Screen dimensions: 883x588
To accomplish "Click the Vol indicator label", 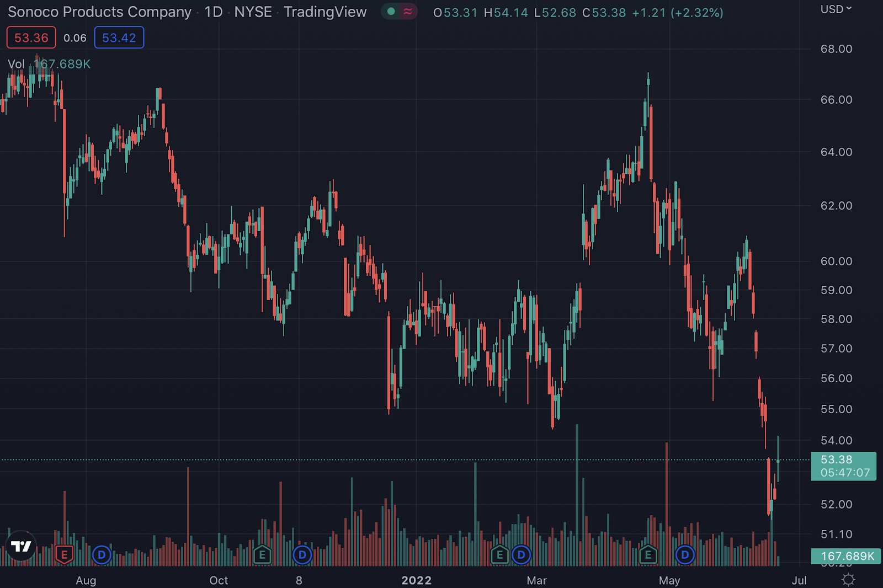I will 16,64.
